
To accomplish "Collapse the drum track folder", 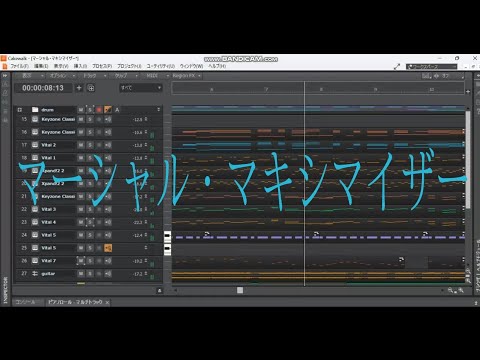I will 20,110.
